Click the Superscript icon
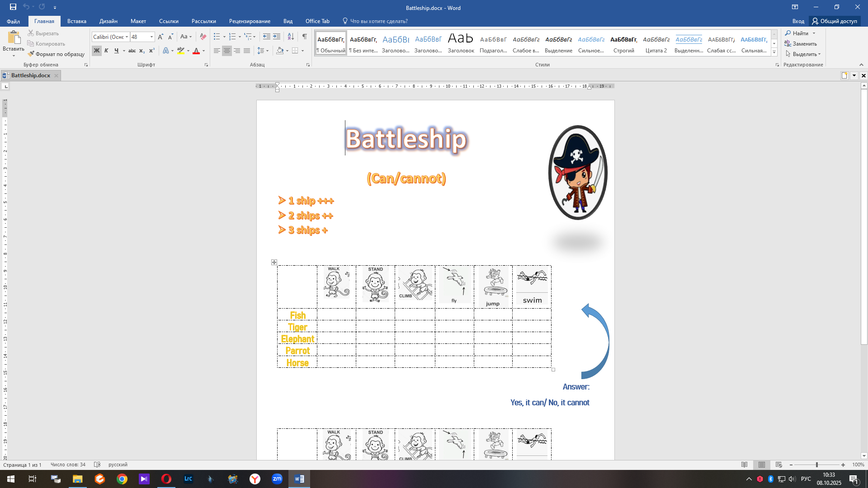868x488 pixels. [152, 51]
